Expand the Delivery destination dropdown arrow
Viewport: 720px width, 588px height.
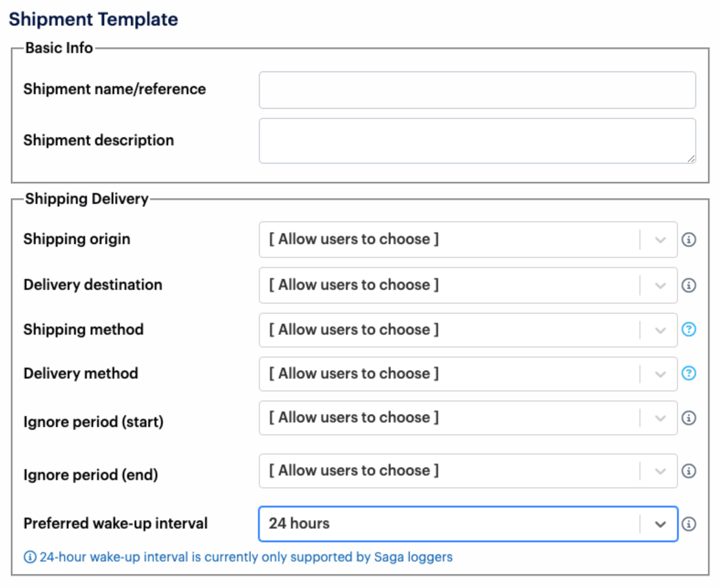[x=660, y=285]
